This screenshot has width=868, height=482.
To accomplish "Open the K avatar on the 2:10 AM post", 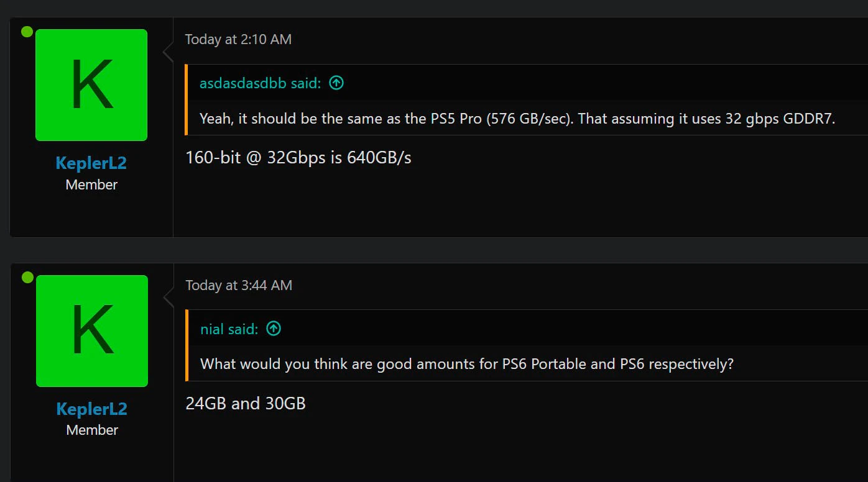I will pyautogui.click(x=91, y=85).
